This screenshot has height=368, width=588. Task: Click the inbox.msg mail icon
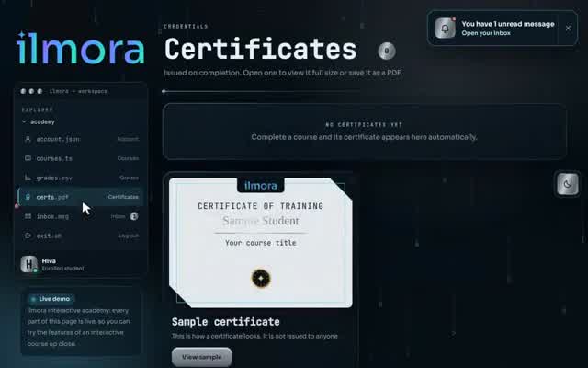pos(28,216)
